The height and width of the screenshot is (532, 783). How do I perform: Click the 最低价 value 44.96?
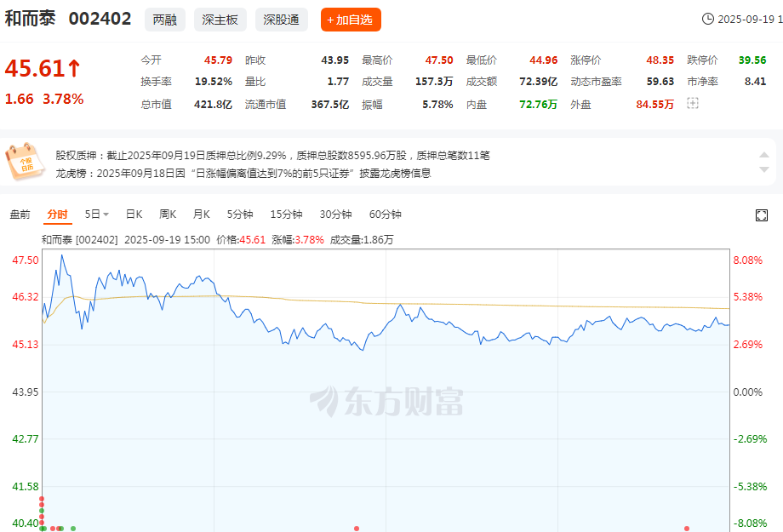543,60
